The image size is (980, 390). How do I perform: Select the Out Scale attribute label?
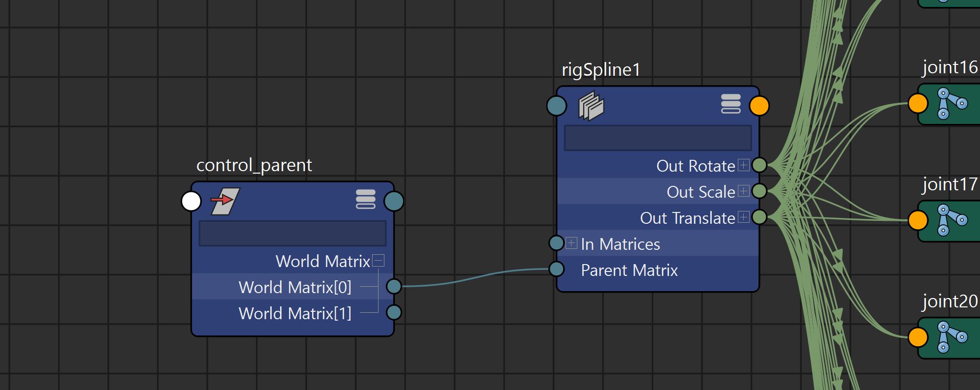[701, 192]
